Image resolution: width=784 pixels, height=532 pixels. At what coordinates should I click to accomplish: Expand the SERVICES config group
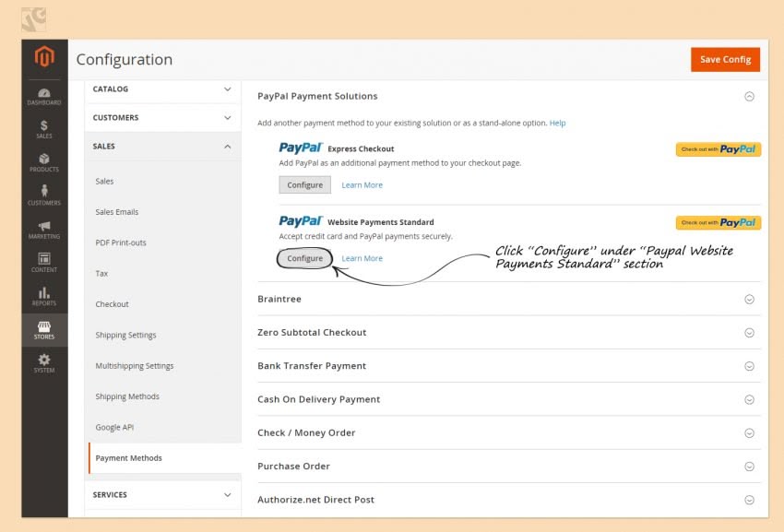pos(162,495)
